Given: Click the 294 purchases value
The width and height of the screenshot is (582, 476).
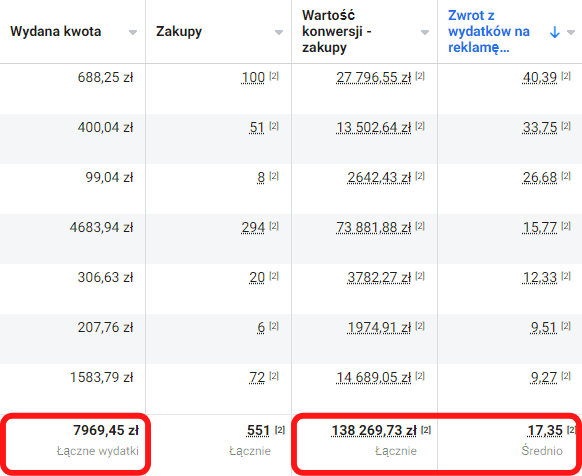Looking at the screenshot, I should [253, 227].
